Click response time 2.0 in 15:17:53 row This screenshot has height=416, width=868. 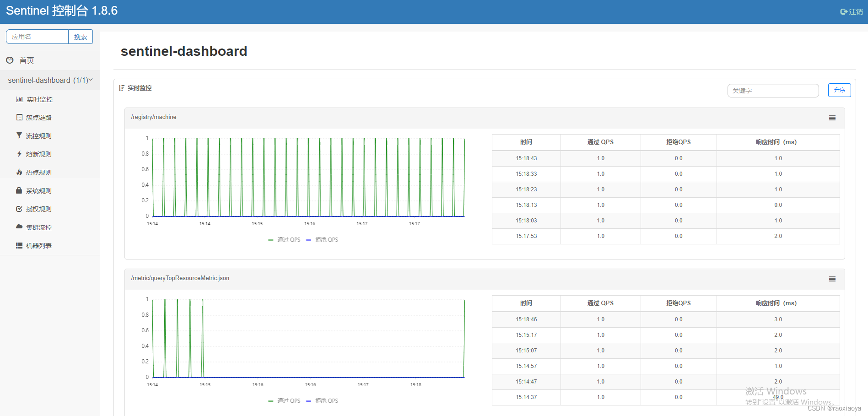click(778, 236)
